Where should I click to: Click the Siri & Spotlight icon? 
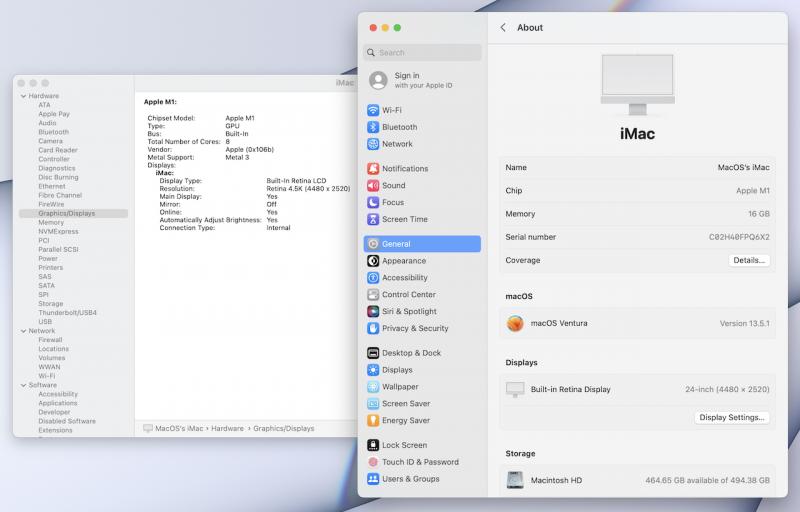pyautogui.click(x=373, y=311)
